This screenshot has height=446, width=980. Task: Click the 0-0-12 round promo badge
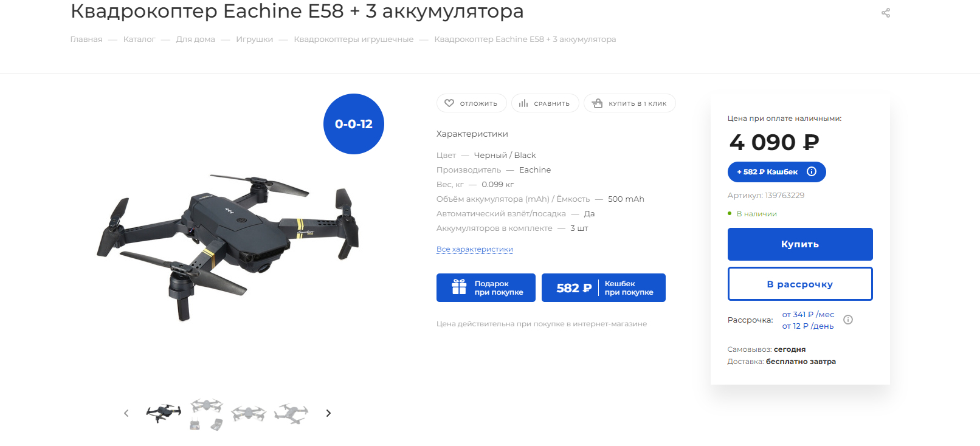point(354,124)
